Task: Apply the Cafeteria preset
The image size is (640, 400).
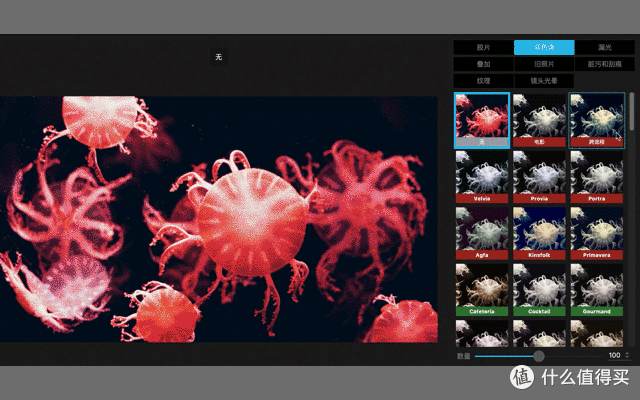Action: coord(482,289)
